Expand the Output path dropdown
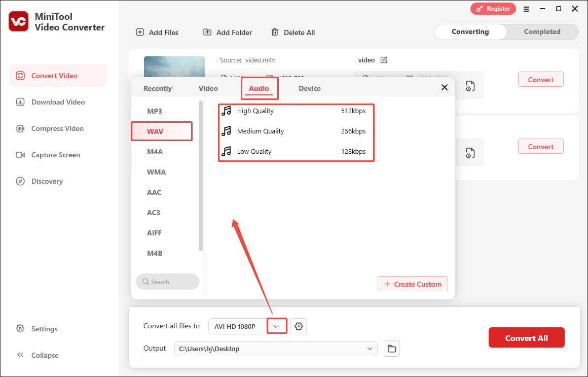Screen dimensions: 588x377 point(370,349)
